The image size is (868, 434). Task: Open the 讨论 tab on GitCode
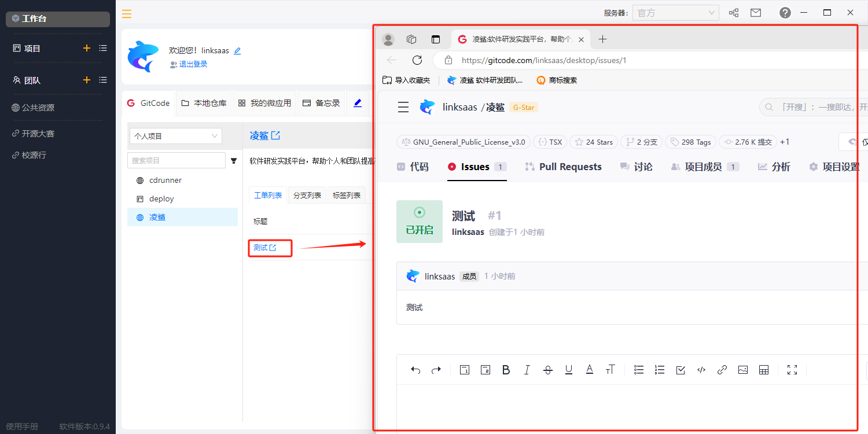pos(636,167)
